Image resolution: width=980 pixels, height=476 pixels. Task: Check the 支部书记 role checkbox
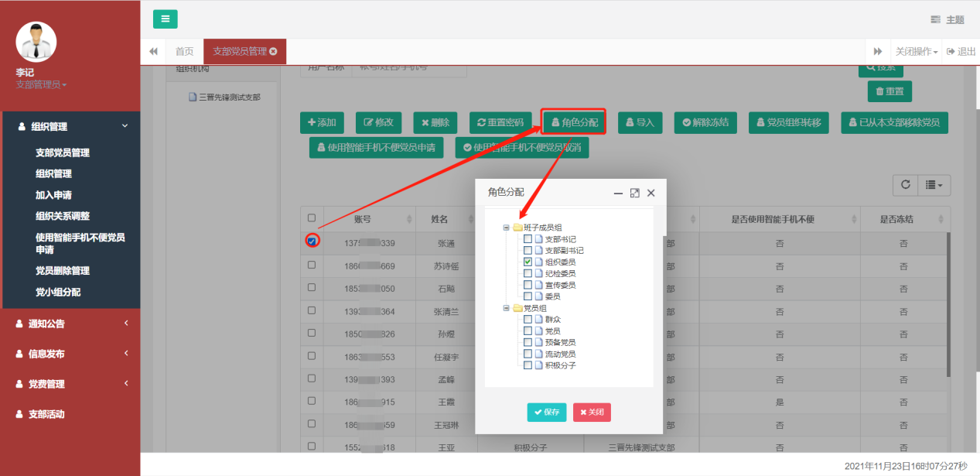[x=528, y=239]
